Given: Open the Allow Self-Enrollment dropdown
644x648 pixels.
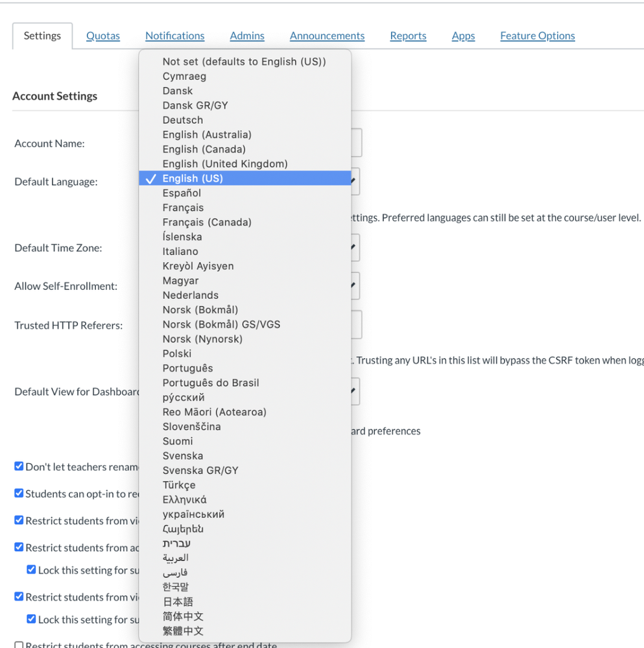Looking at the screenshot, I should pos(355,286).
